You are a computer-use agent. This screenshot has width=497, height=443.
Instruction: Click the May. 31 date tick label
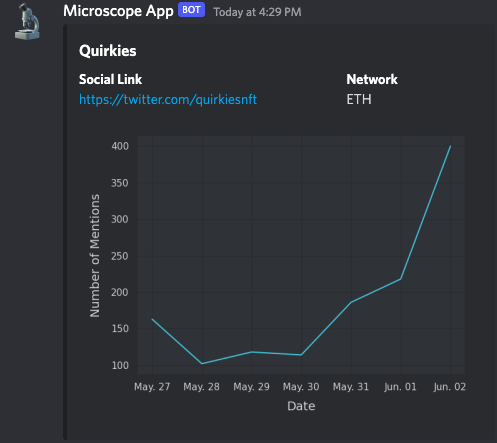coord(351,387)
